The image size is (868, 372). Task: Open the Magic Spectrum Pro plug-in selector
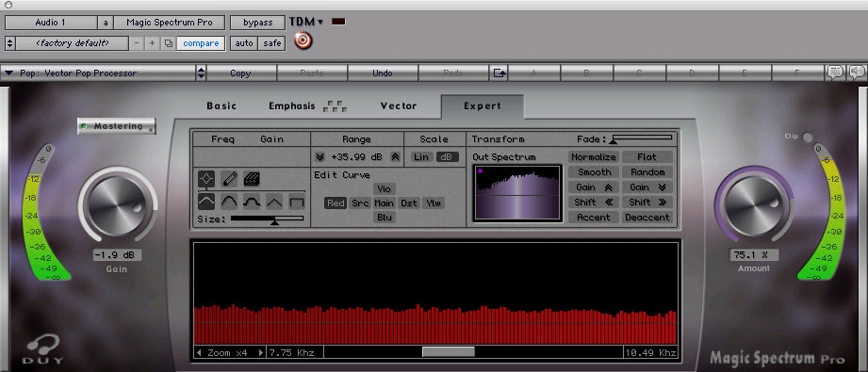pyautogui.click(x=170, y=23)
